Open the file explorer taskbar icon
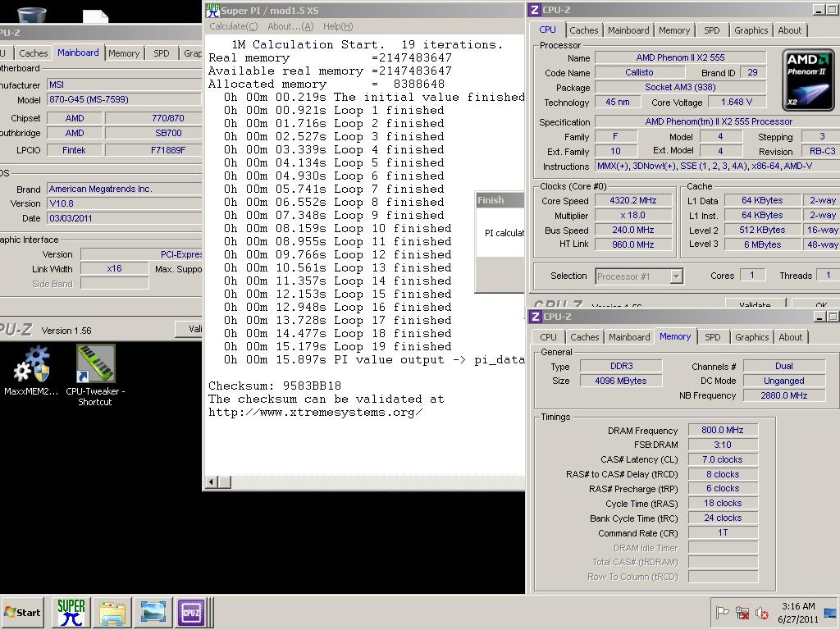Screen dimensions: 840x630 (x=112, y=612)
